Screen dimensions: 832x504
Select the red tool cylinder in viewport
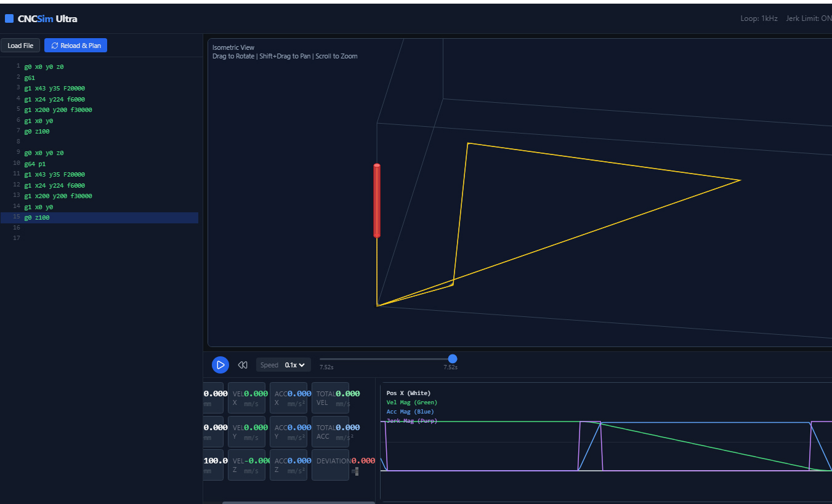pos(377,201)
